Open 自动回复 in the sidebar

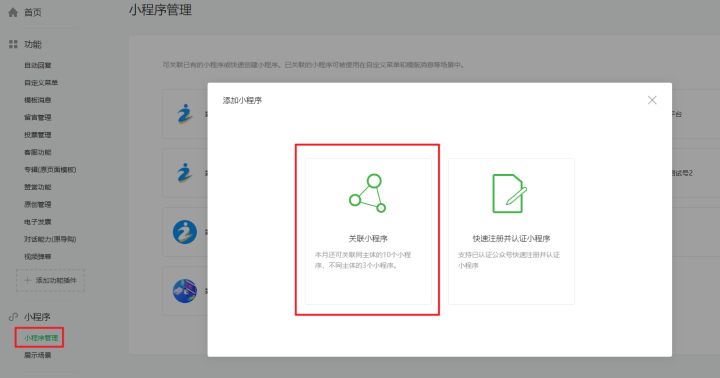38,65
